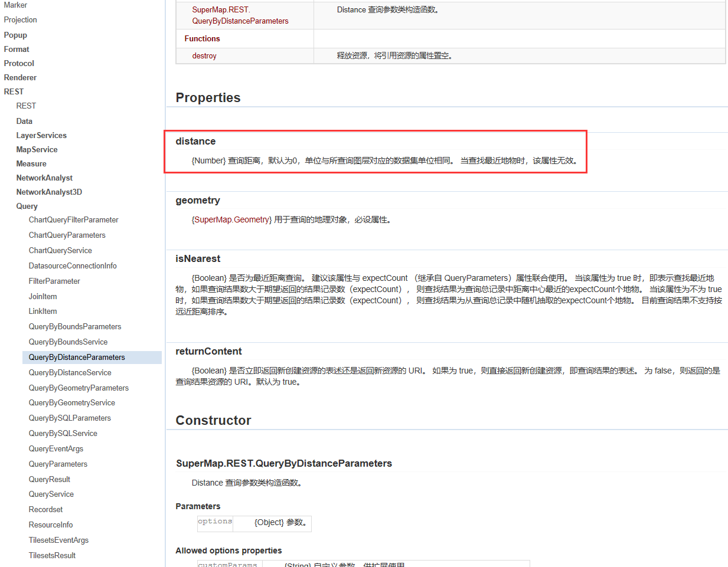728x567 pixels.
Task: Collapse the top-level REST category under Renderer
Action: point(14,91)
